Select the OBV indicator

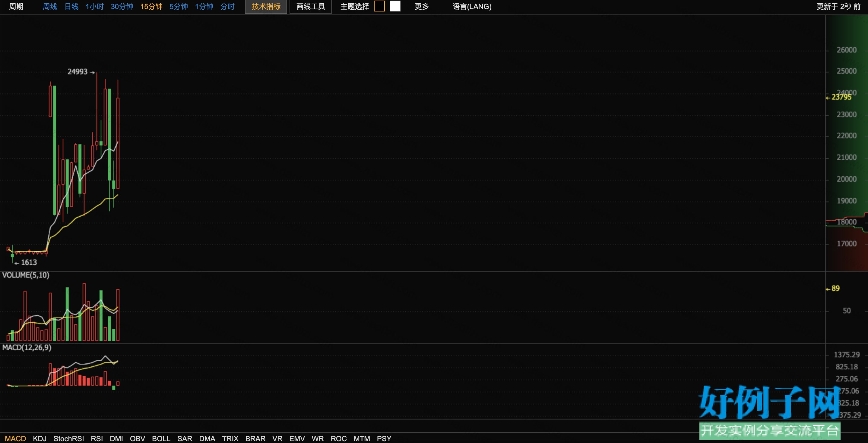tap(138, 438)
